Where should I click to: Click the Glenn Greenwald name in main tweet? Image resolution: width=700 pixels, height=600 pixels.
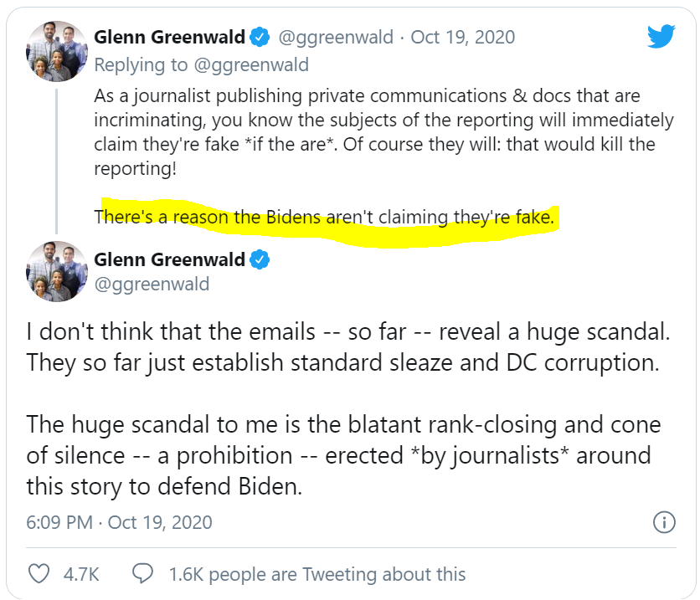[169, 259]
